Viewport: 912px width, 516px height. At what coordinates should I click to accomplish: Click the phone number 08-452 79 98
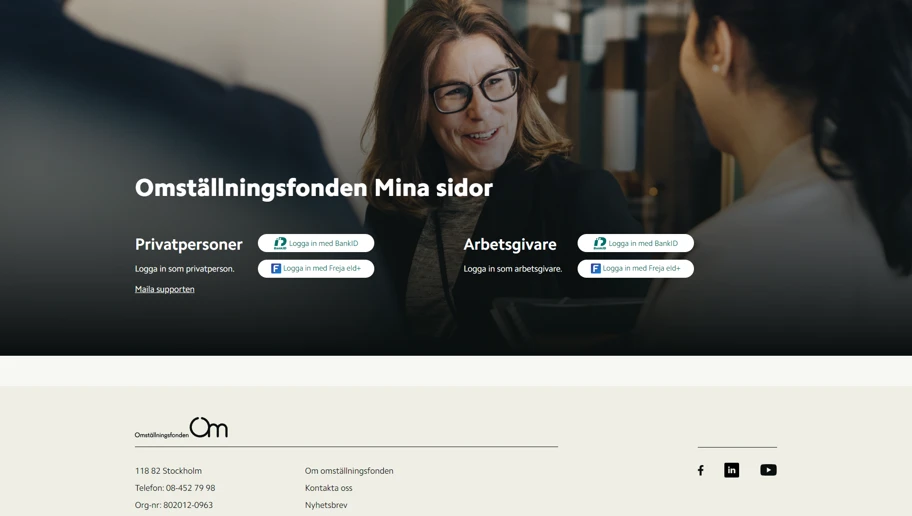point(190,488)
